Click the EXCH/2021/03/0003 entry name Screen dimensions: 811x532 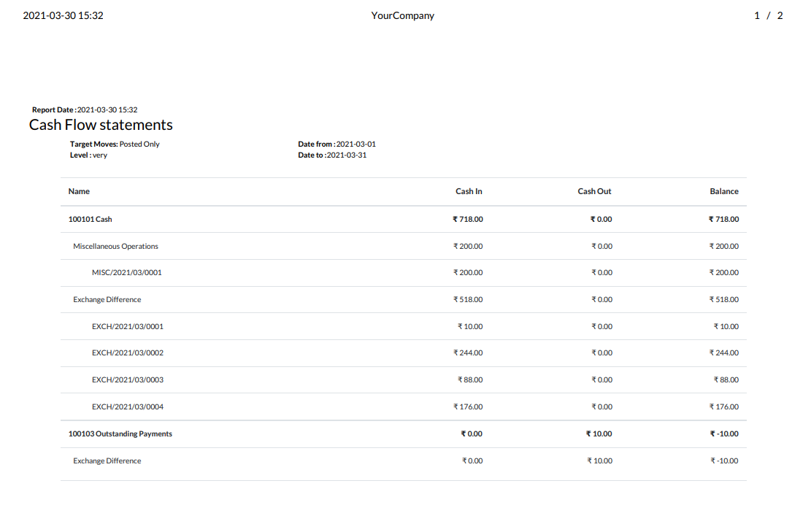click(x=128, y=379)
